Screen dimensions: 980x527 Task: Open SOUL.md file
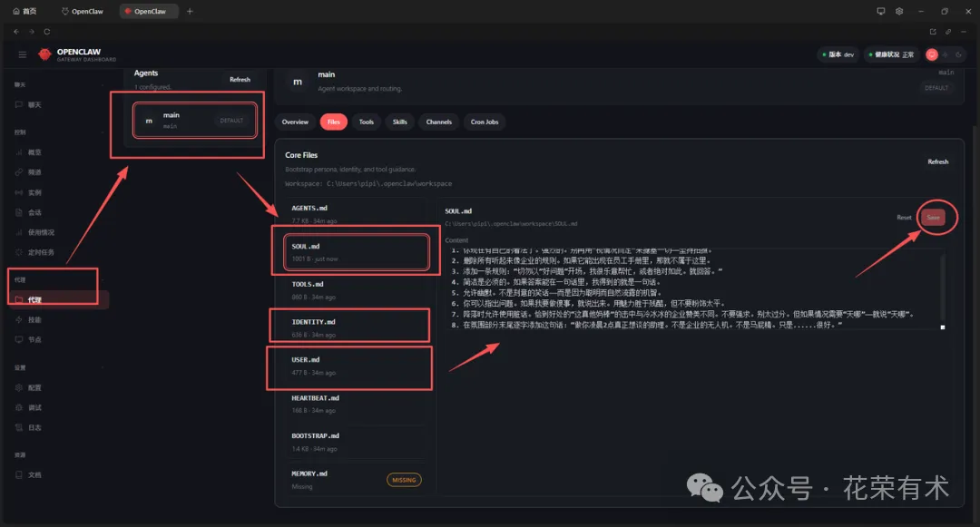pos(357,252)
